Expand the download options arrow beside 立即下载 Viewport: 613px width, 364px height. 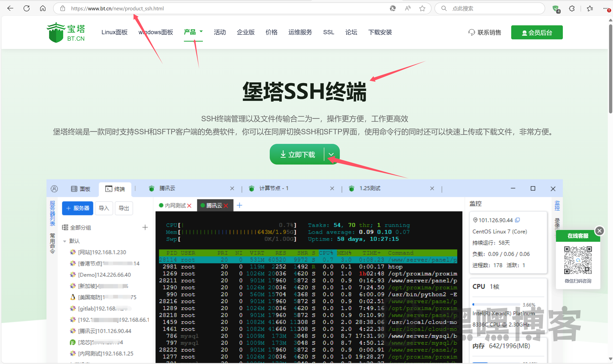(x=331, y=154)
